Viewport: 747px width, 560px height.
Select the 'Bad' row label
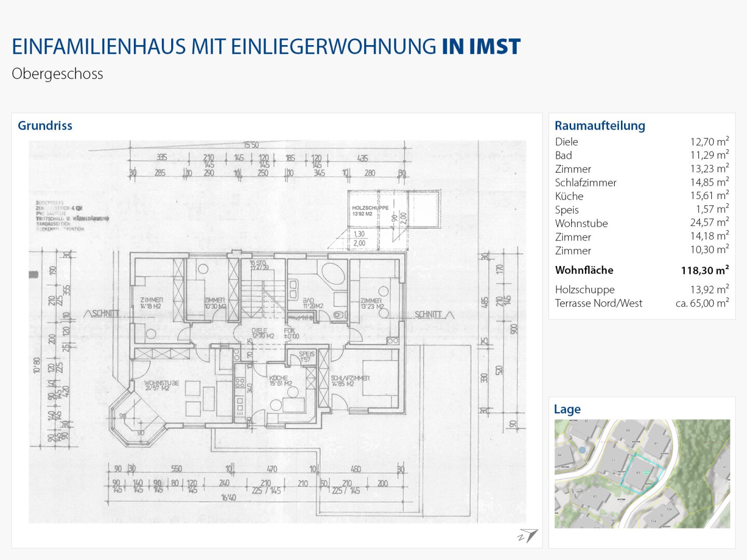[563, 155]
